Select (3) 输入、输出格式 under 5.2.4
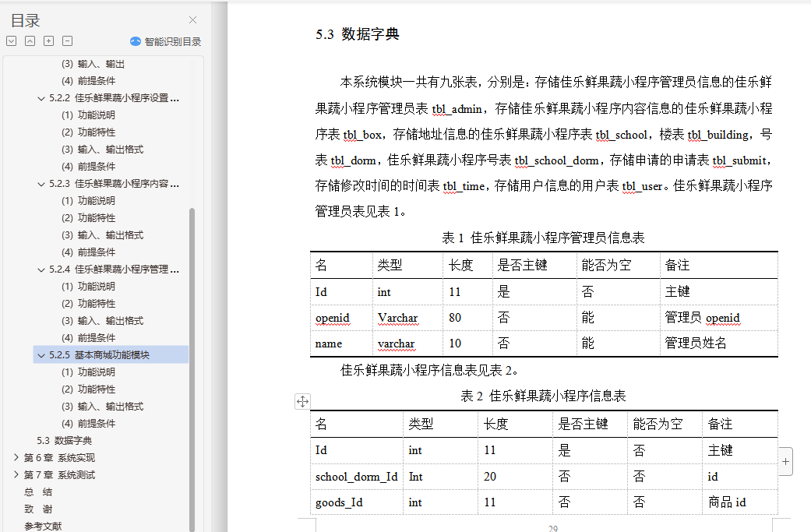Image resolution: width=811 pixels, height=532 pixels. click(x=102, y=321)
